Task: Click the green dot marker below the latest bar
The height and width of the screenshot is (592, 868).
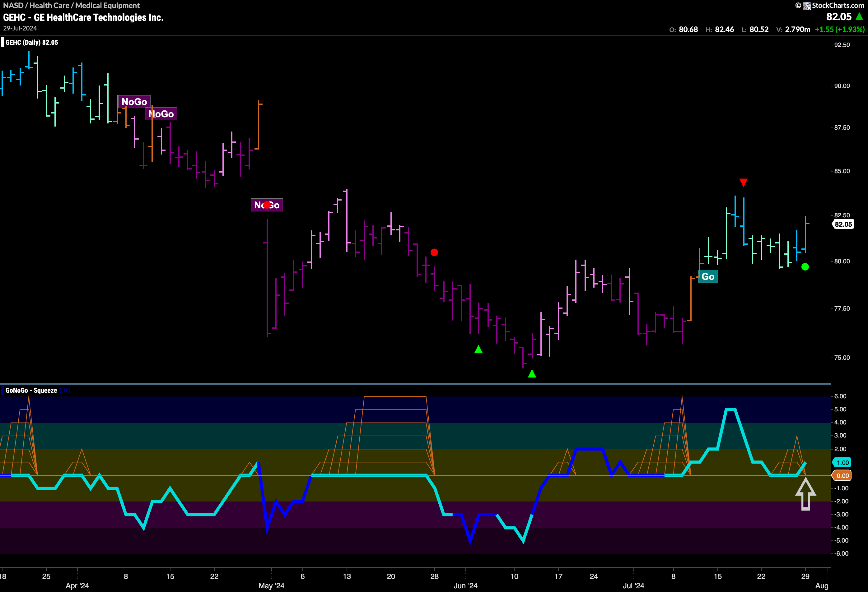Action: 805,266
